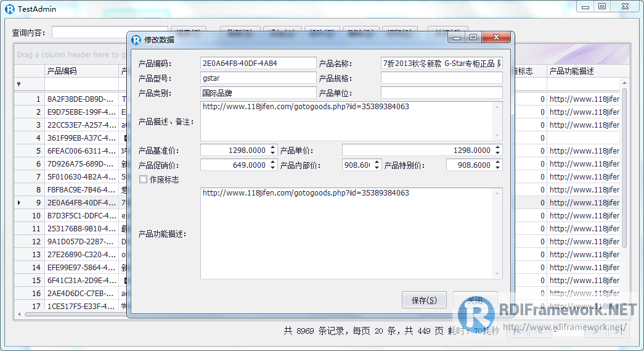644x351 pixels.
Task: Click the 产品功能描述 box scroll-down arrow
Action: tap(497, 274)
